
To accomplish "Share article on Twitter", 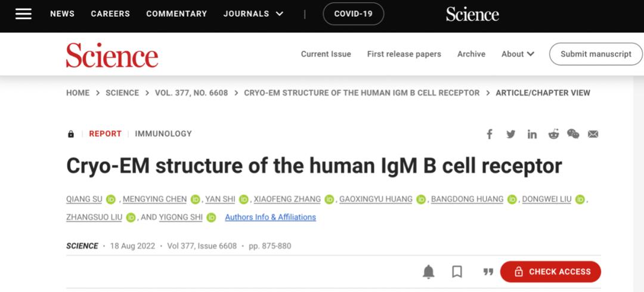I will pos(511,134).
